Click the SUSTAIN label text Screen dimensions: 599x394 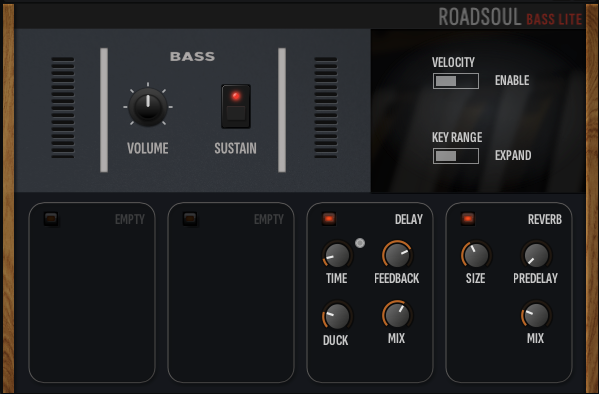235,148
